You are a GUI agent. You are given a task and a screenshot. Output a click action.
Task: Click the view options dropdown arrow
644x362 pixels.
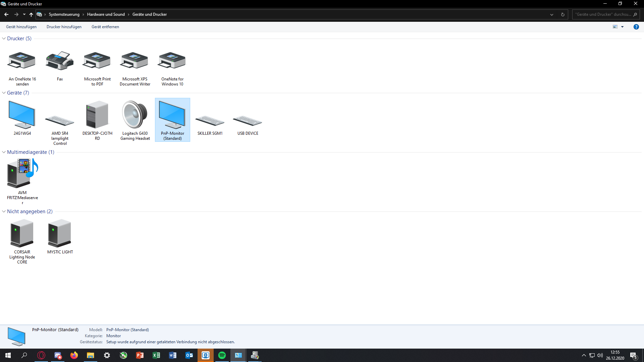(x=622, y=27)
